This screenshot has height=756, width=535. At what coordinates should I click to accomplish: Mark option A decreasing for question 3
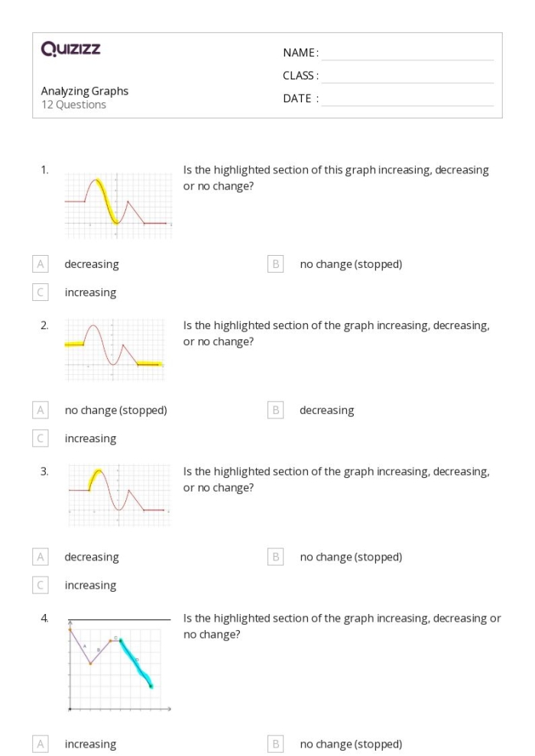(x=41, y=557)
